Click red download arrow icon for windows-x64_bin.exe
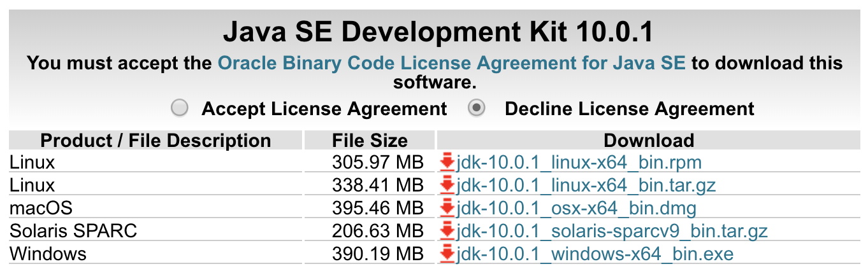Viewport: 868px width, 271px height. click(x=447, y=254)
